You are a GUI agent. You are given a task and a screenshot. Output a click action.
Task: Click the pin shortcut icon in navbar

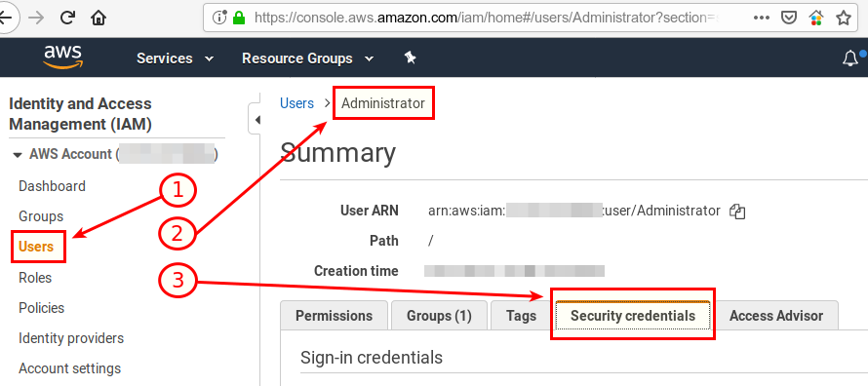pyautogui.click(x=410, y=58)
